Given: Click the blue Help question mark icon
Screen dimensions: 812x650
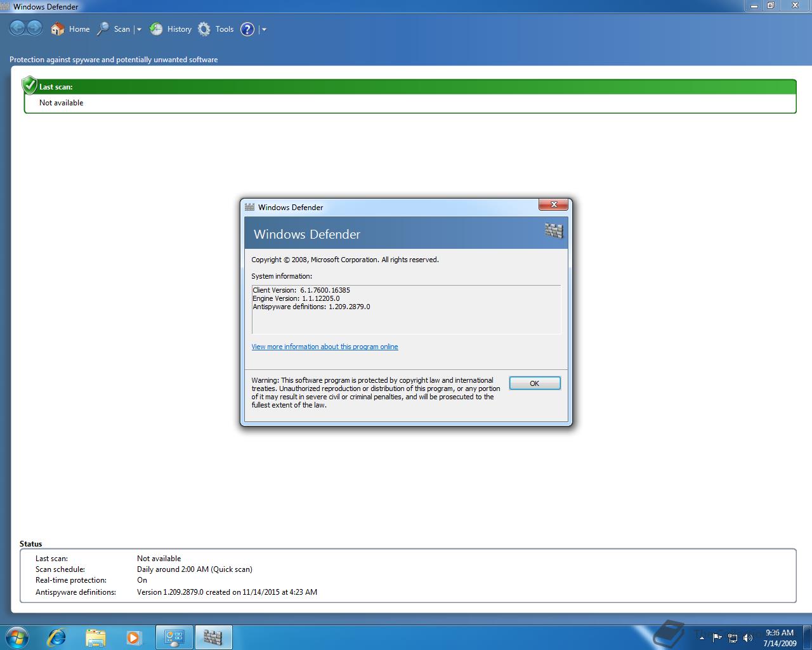Looking at the screenshot, I should [247, 29].
